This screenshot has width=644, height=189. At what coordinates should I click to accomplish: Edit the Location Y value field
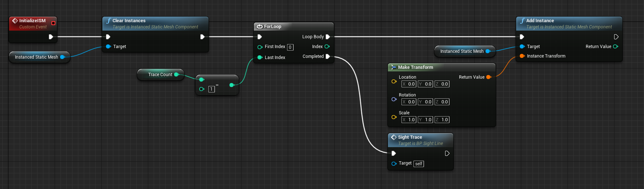(x=425, y=84)
